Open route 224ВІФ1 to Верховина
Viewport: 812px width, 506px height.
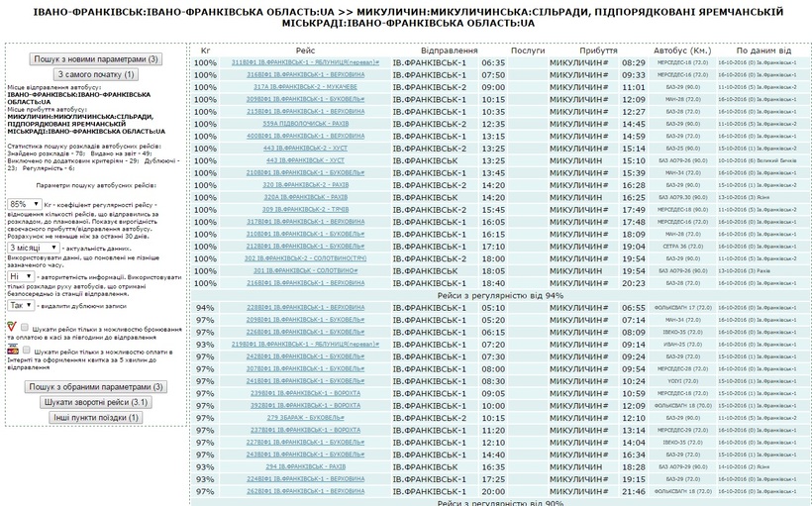coord(305,479)
